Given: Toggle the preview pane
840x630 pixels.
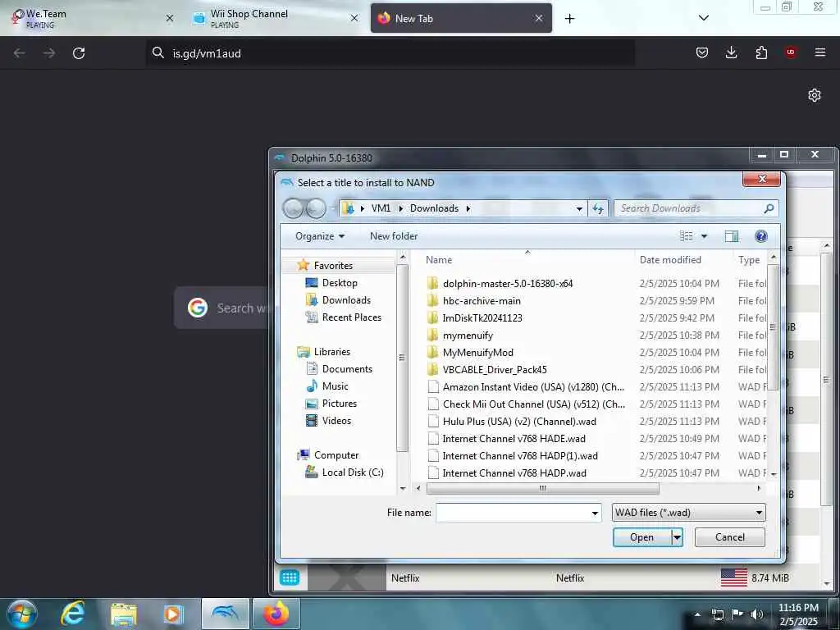Looking at the screenshot, I should pos(731,236).
